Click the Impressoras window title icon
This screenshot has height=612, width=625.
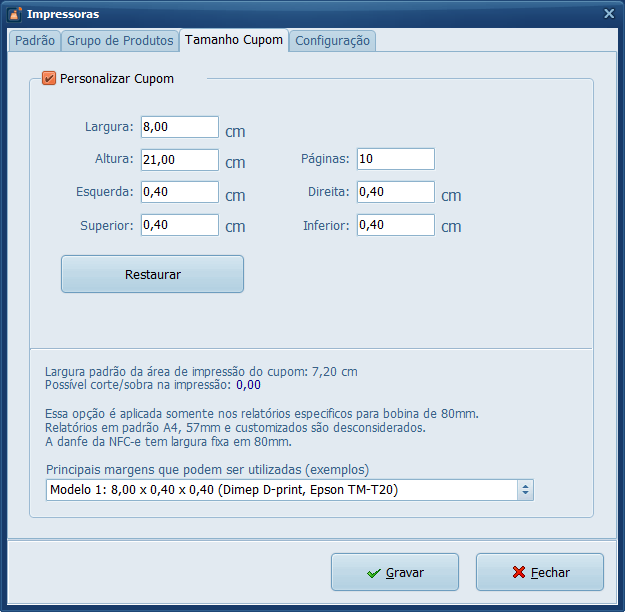[x=14, y=14]
